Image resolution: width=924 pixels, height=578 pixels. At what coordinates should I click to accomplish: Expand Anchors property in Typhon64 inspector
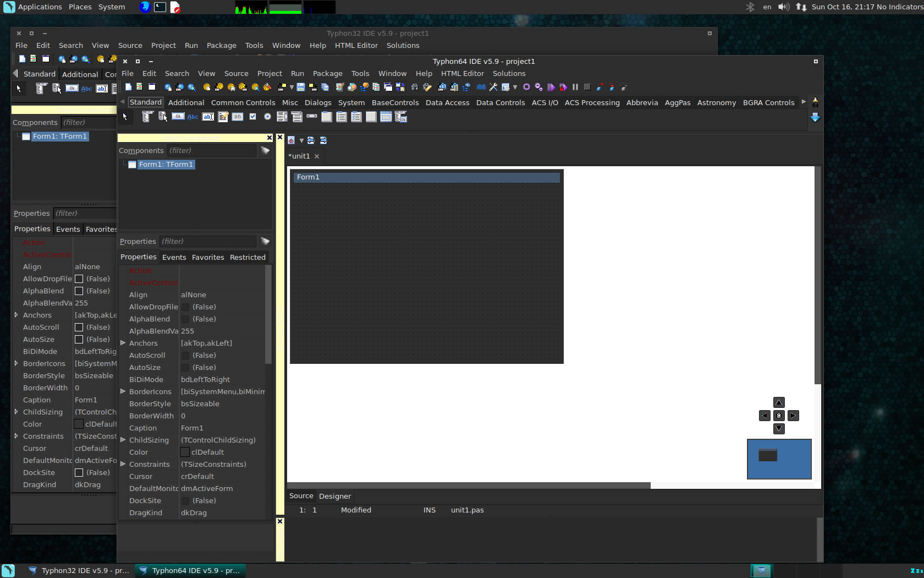(123, 343)
